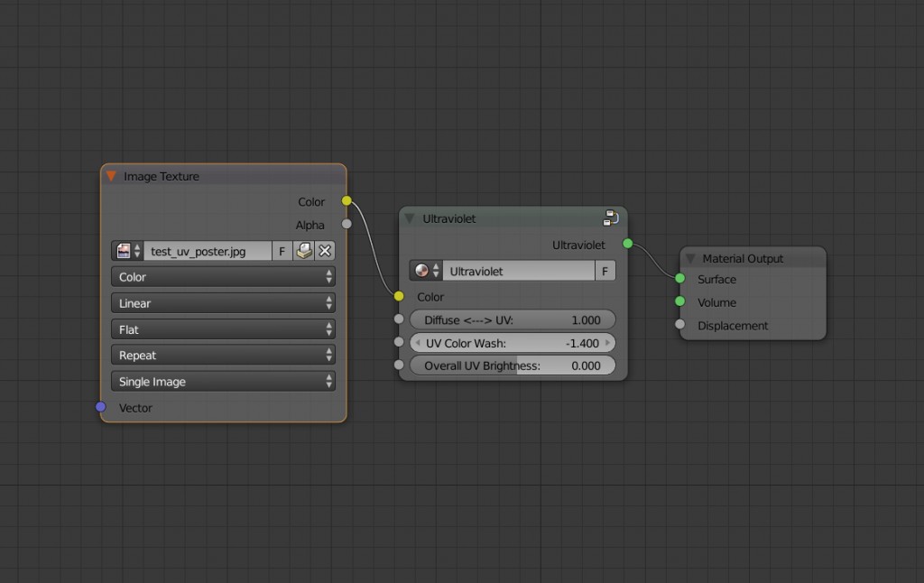Click the yellow Color output socket
Viewport: 924px width, 583px height.
click(346, 201)
